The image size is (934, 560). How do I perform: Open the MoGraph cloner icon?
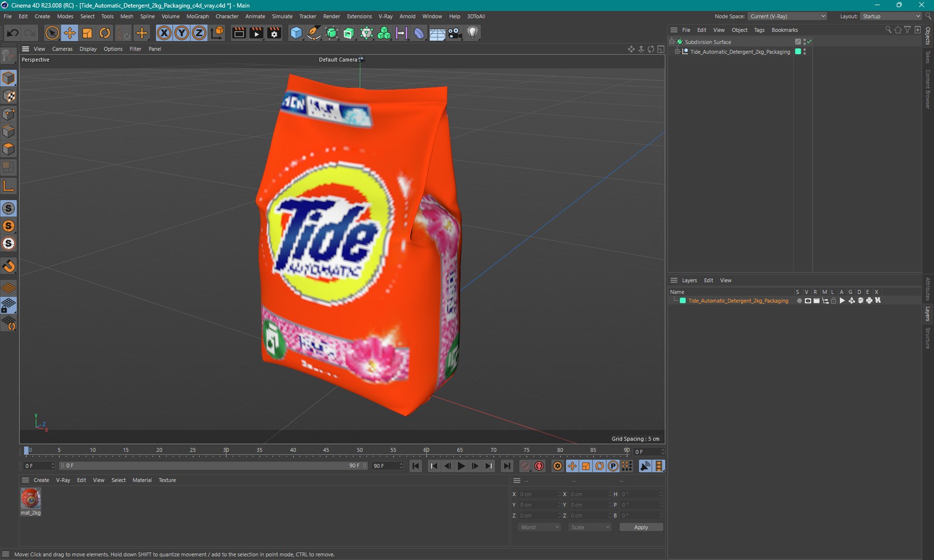click(x=384, y=33)
